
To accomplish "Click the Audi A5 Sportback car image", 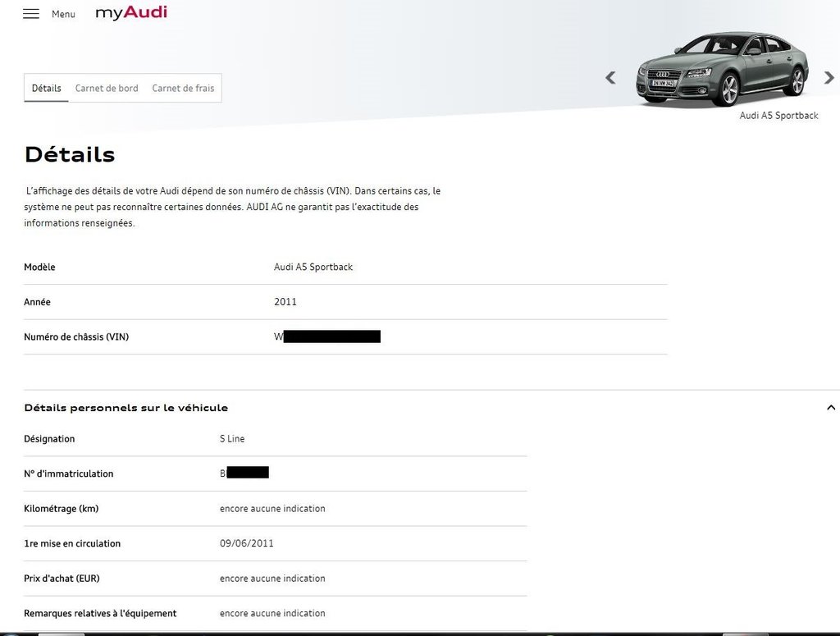I will 722,68.
